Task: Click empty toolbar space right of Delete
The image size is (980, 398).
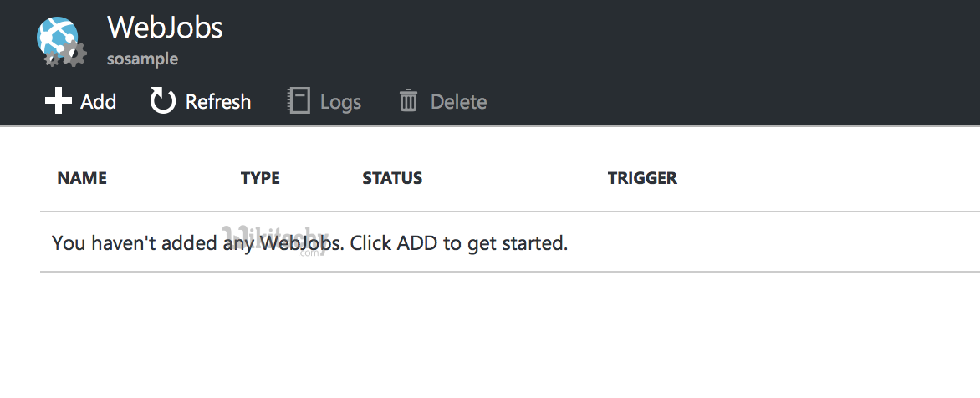Action: [x=711, y=102]
